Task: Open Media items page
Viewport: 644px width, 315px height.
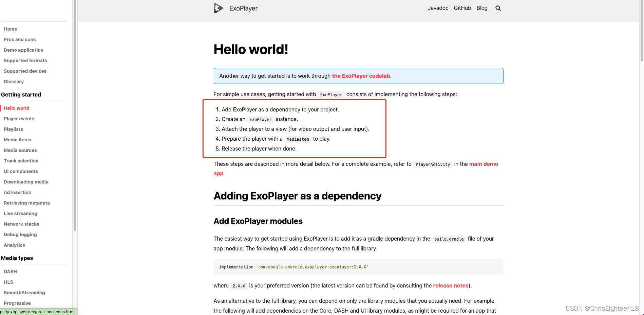Action: 18,140
